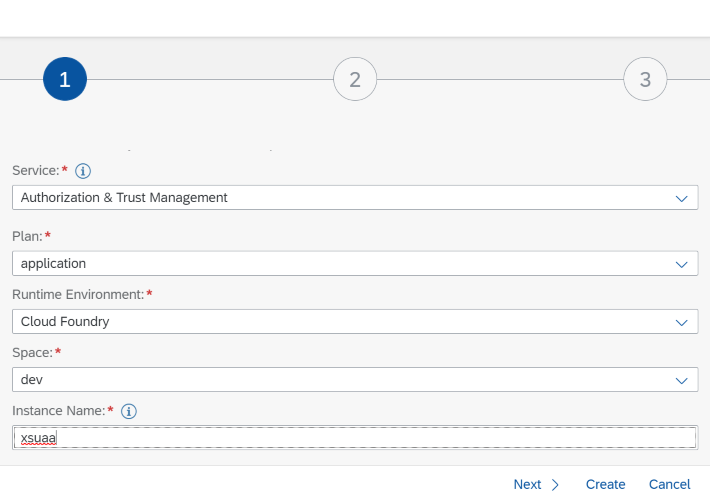Open the Plan dropdown arrow

[681, 264]
